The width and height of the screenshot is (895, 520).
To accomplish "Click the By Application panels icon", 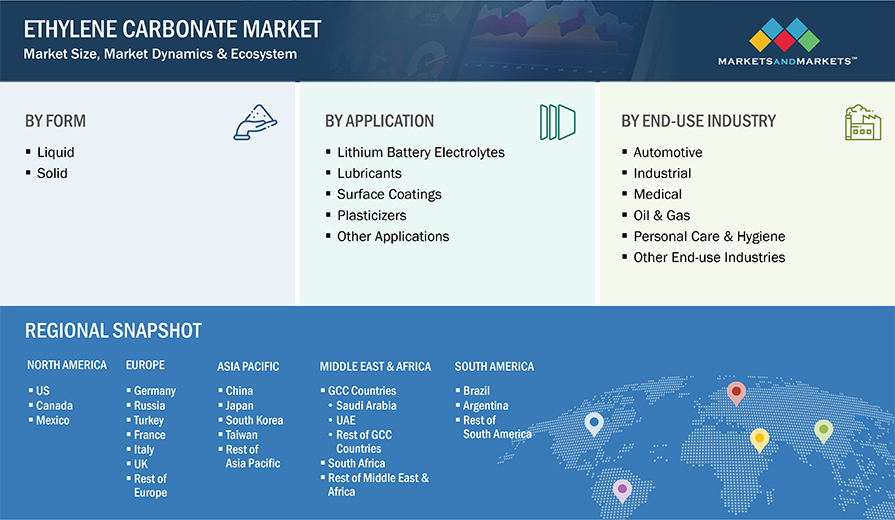I will coord(557,122).
